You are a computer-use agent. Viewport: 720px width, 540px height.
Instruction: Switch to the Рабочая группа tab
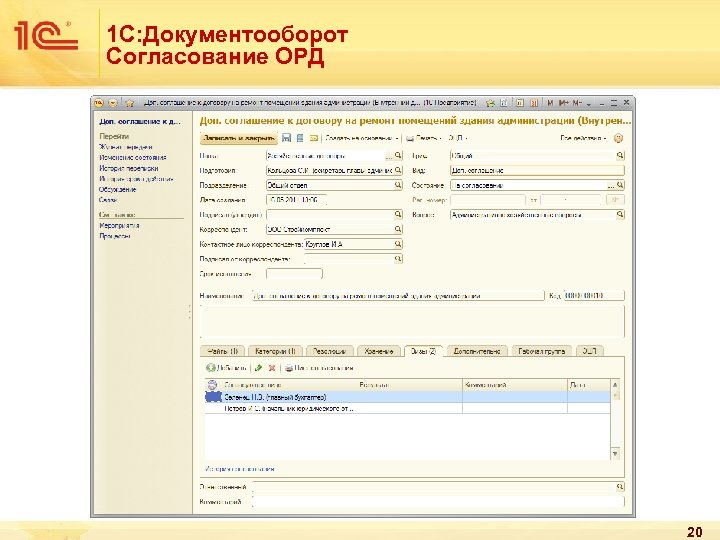coord(542,351)
